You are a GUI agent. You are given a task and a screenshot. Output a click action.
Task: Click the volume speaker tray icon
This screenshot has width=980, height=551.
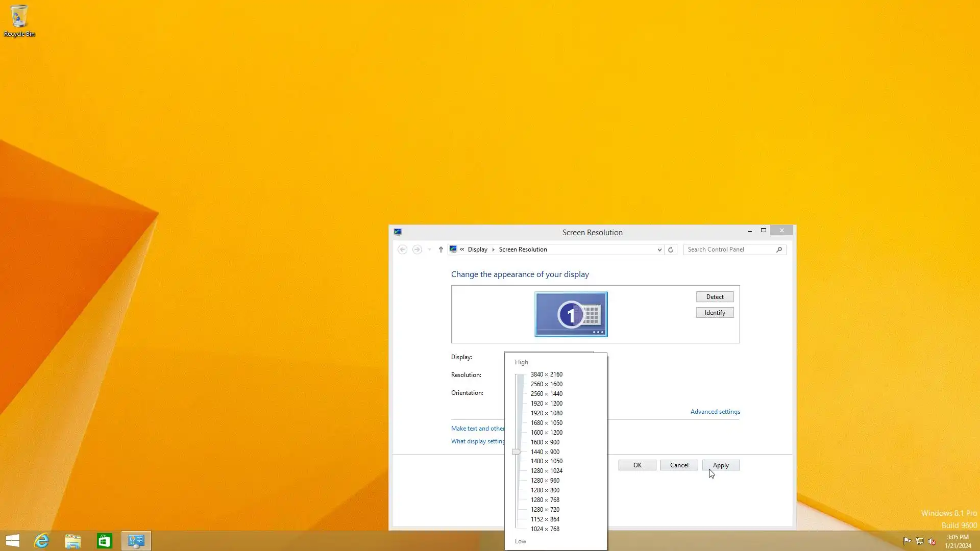click(932, 541)
